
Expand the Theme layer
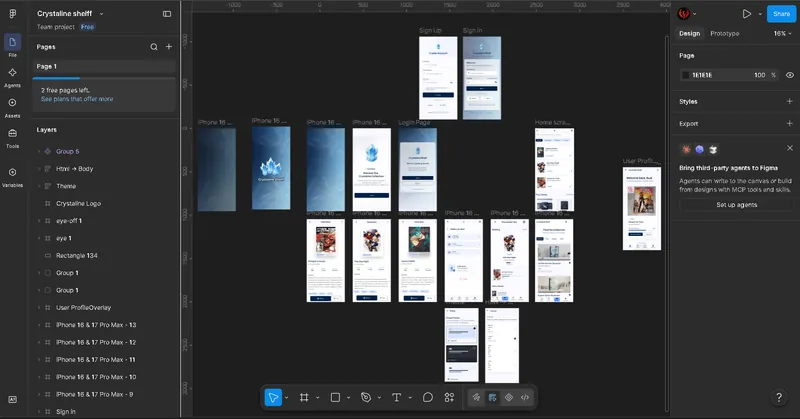click(x=39, y=186)
